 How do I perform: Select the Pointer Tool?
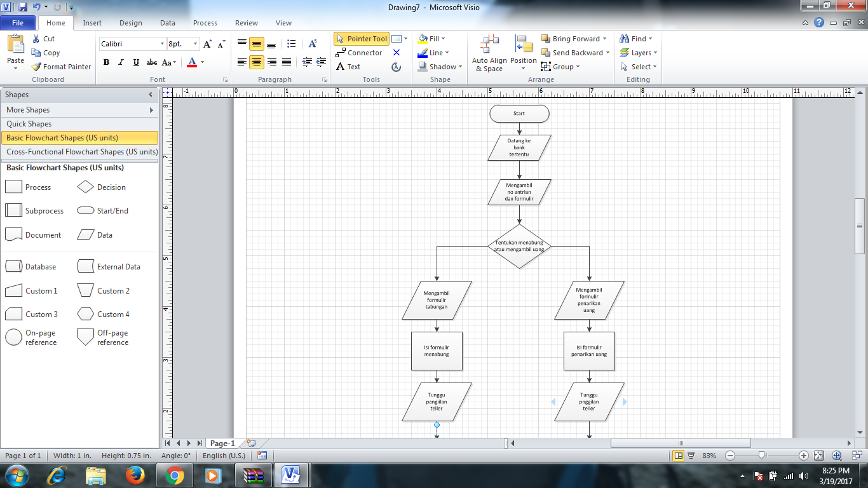pyautogui.click(x=362, y=38)
